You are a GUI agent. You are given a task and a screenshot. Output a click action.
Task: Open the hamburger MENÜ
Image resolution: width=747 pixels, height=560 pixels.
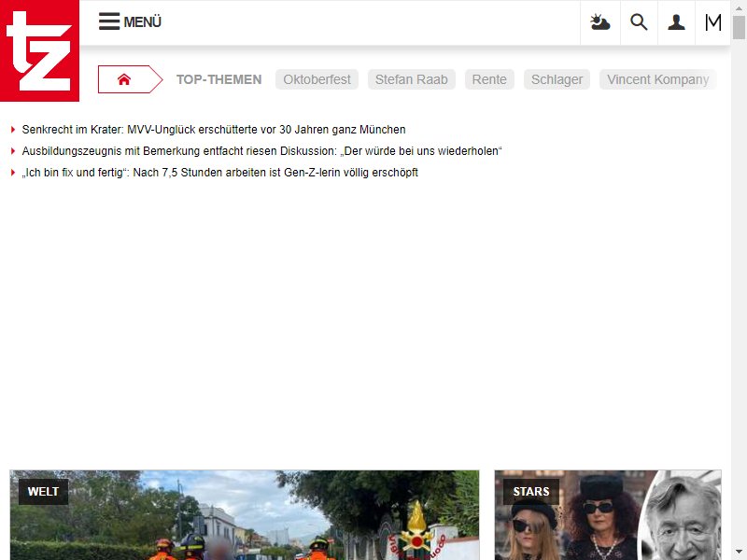pyautogui.click(x=130, y=21)
